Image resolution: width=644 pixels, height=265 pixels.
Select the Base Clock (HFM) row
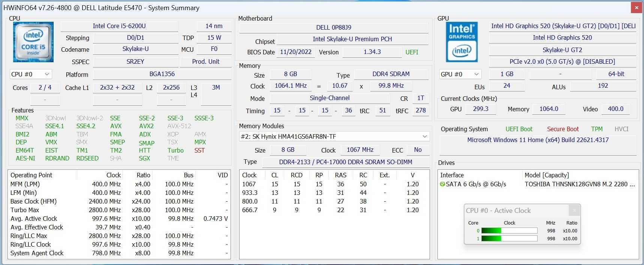[x=119, y=201]
